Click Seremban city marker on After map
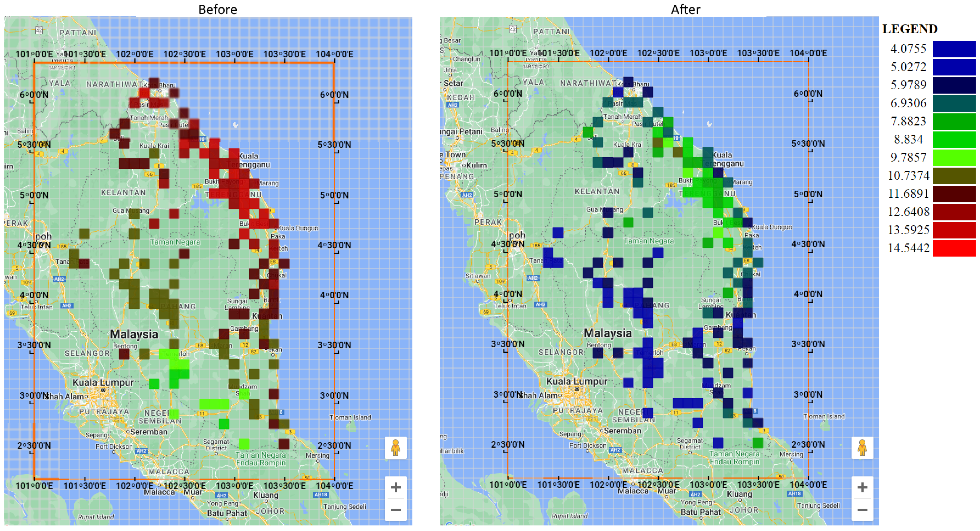This screenshot has height=531, width=980. click(x=602, y=431)
